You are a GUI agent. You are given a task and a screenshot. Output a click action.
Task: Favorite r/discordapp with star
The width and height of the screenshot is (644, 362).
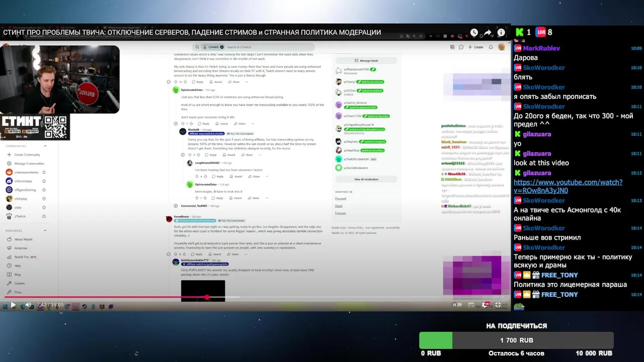pos(44,181)
